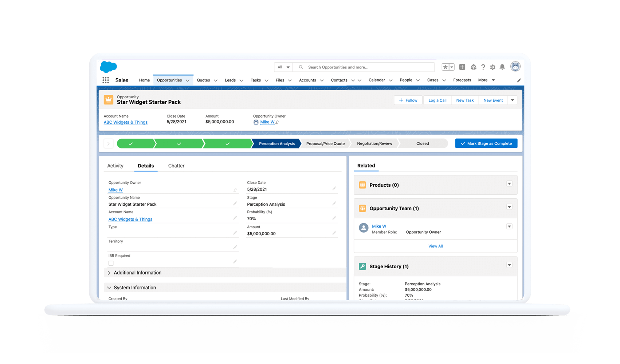Open the ABC Widgets & Things account link
The image size is (620, 364).
(126, 122)
